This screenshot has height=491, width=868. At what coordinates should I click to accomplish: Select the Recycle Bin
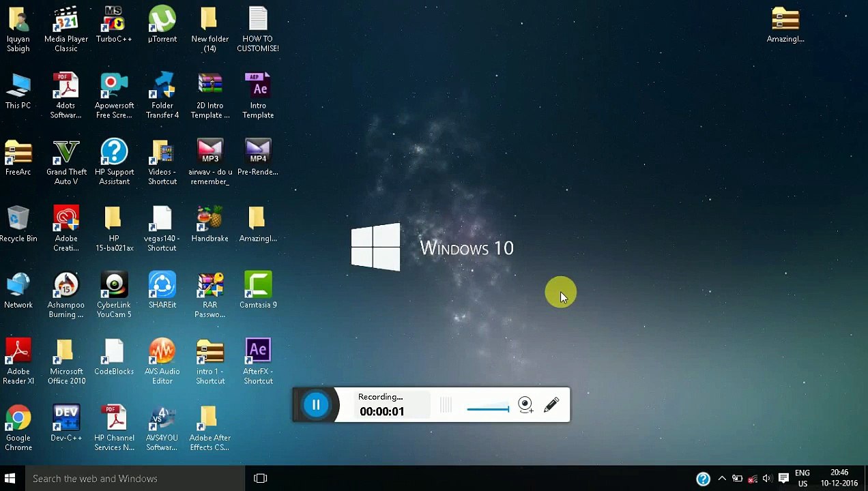(18, 224)
